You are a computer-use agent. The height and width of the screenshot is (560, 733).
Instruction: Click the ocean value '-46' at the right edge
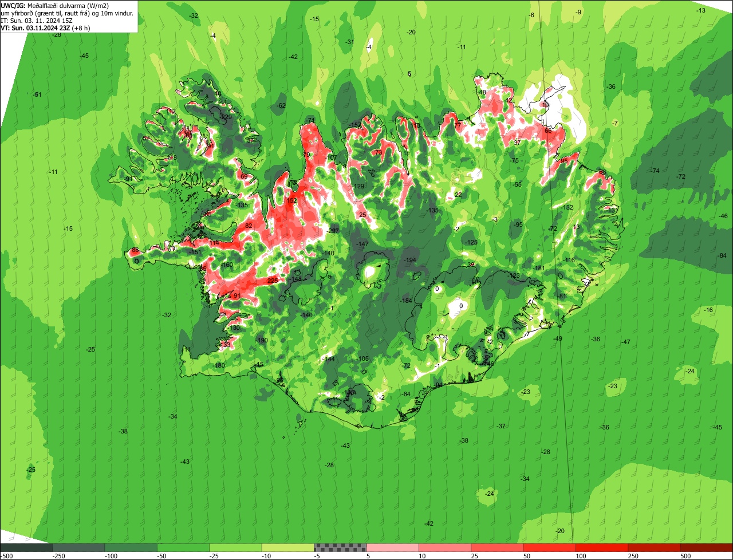click(723, 216)
